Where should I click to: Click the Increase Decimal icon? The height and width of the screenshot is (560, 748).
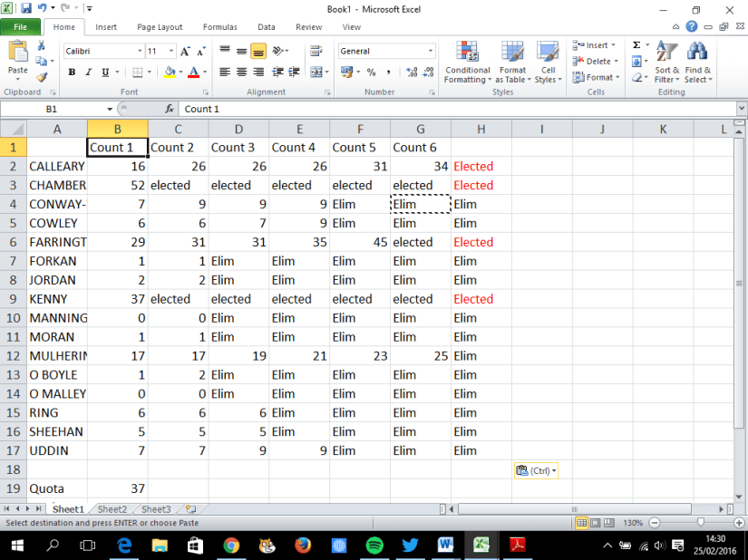[x=414, y=71]
